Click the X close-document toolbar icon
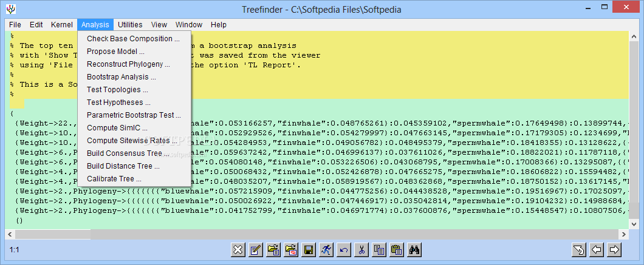644x265 pixels. (x=238, y=249)
